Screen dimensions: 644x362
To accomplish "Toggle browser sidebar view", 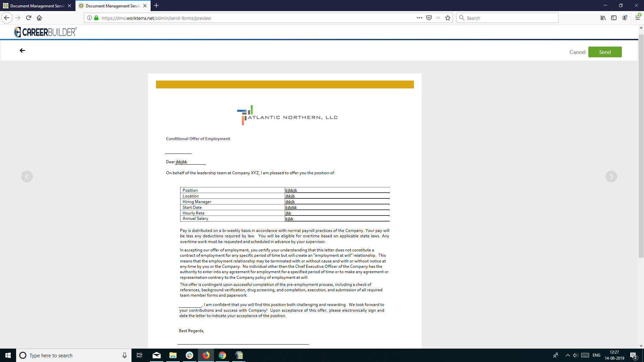I will tap(614, 18).
